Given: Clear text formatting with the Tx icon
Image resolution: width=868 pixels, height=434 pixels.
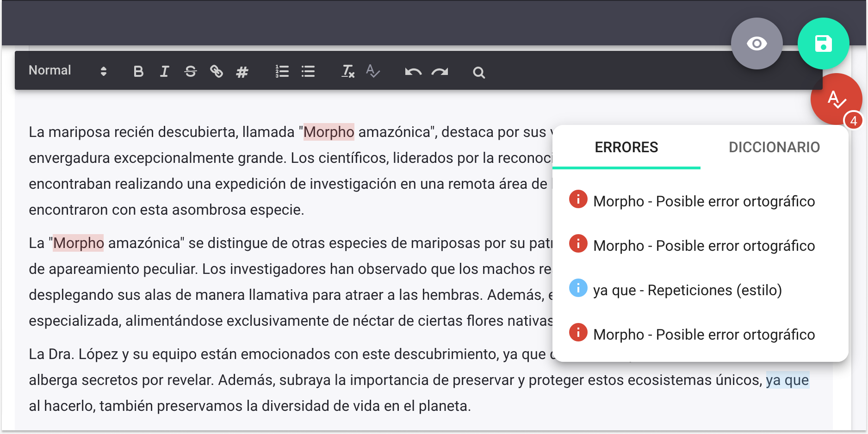Looking at the screenshot, I should pyautogui.click(x=348, y=72).
